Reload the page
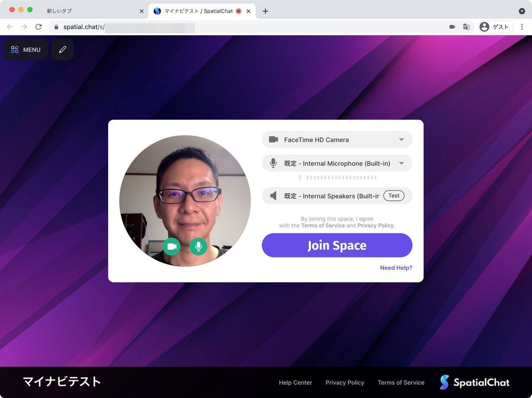The height and width of the screenshot is (398, 532). point(39,27)
